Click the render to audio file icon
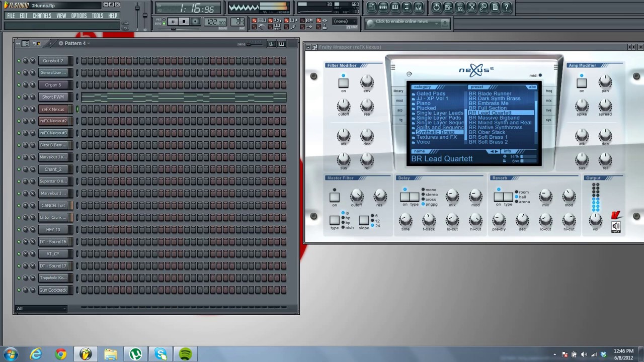The image size is (644, 362). click(x=460, y=7)
